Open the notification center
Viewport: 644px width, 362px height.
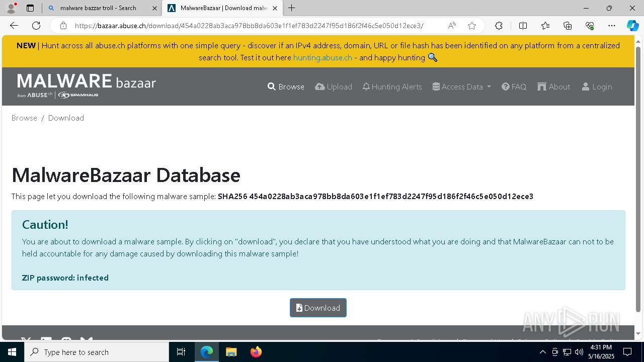(627, 352)
